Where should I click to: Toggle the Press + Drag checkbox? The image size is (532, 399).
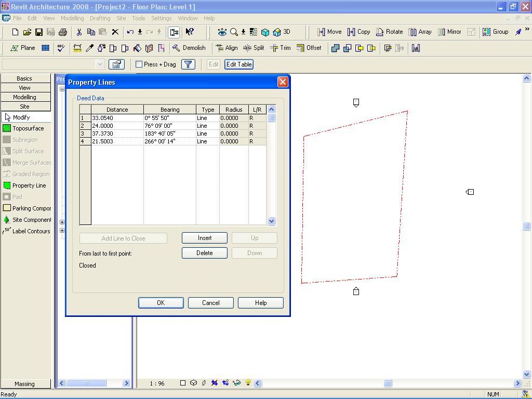(x=139, y=64)
